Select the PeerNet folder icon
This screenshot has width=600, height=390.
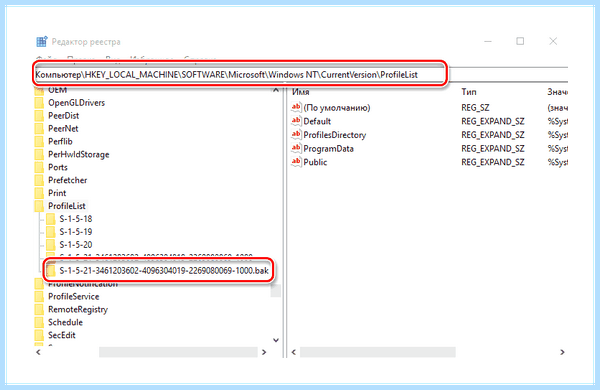coord(39,129)
